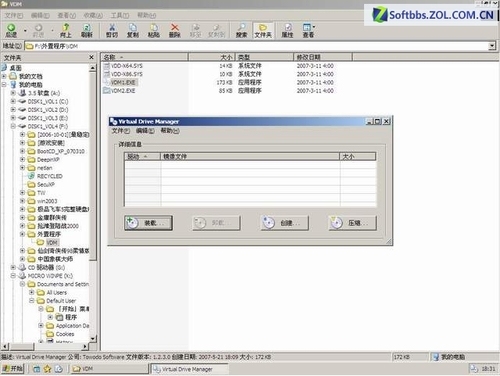Click the Mount (装载) disc button

pos(148,223)
